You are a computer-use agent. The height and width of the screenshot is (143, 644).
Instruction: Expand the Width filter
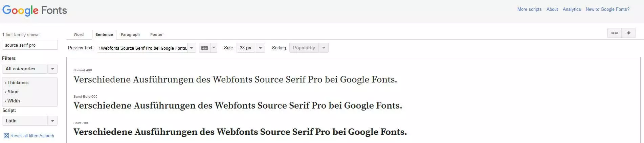coord(14,101)
